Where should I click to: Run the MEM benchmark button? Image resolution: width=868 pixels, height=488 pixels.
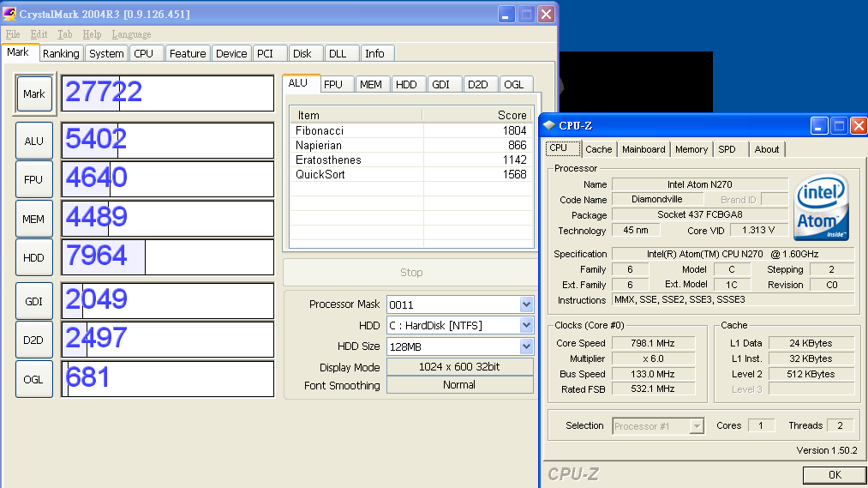34,219
